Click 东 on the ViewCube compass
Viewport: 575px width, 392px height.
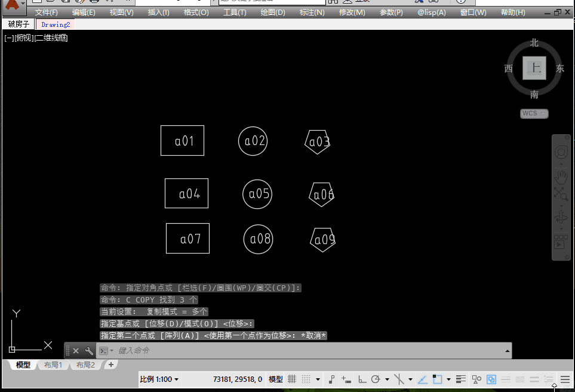click(559, 69)
